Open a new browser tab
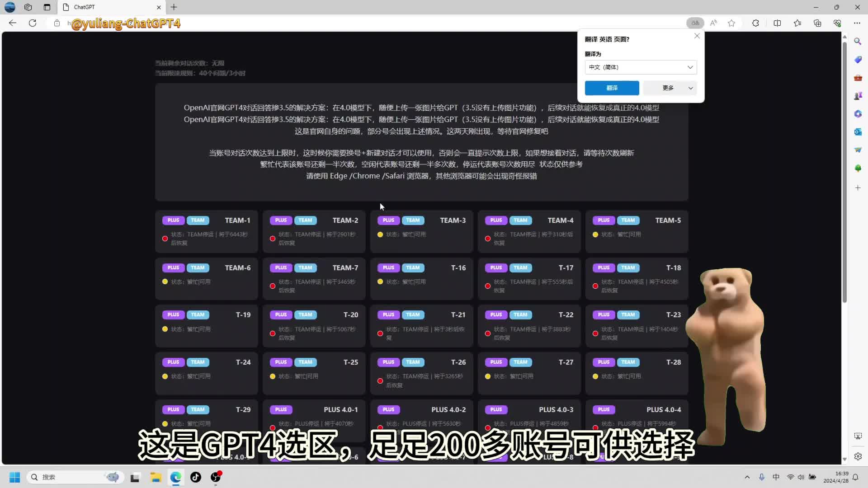 click(174, 7)
